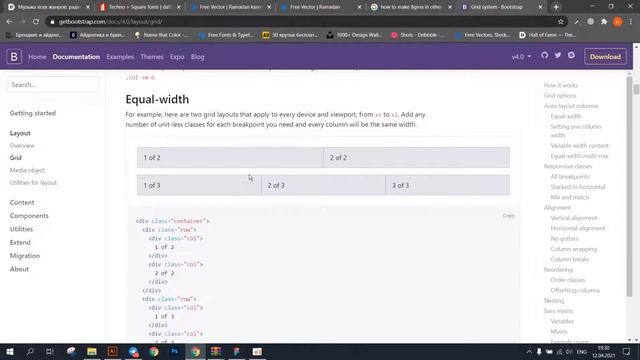Viewport: 640px width, 360px height.
Task: Expand the Content section in sidebar
Action: point(22,202)
